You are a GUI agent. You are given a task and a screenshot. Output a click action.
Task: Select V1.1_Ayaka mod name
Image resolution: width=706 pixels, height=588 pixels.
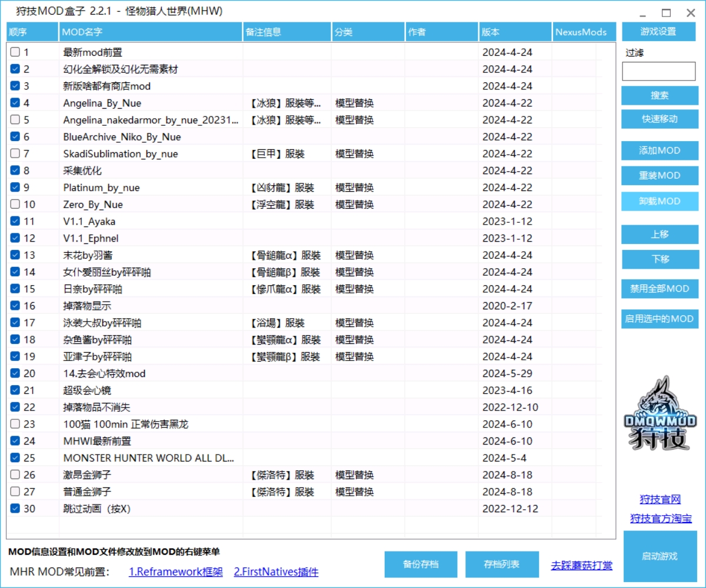pos(89,222)
